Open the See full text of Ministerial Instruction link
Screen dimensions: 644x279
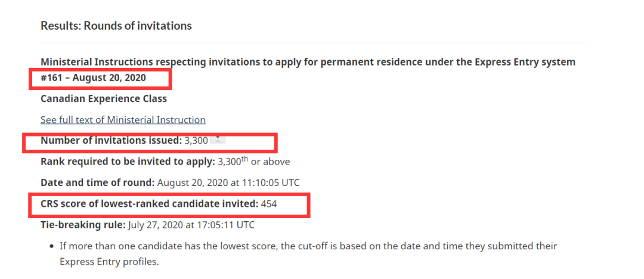point(123,120)
